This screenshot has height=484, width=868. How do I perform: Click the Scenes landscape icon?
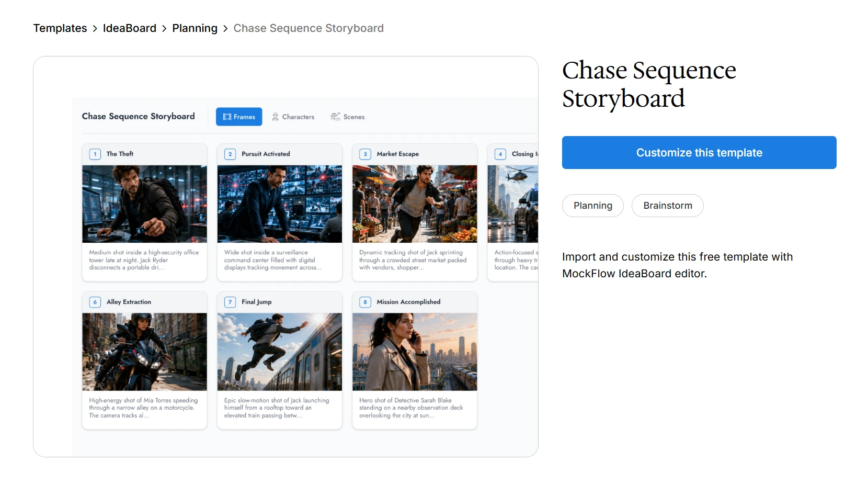(335, 117)
